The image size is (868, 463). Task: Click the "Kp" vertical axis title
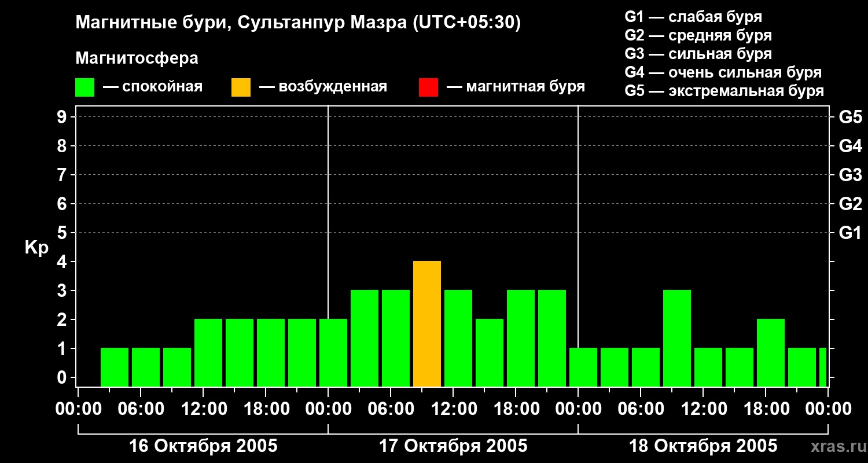coord(37,248)
